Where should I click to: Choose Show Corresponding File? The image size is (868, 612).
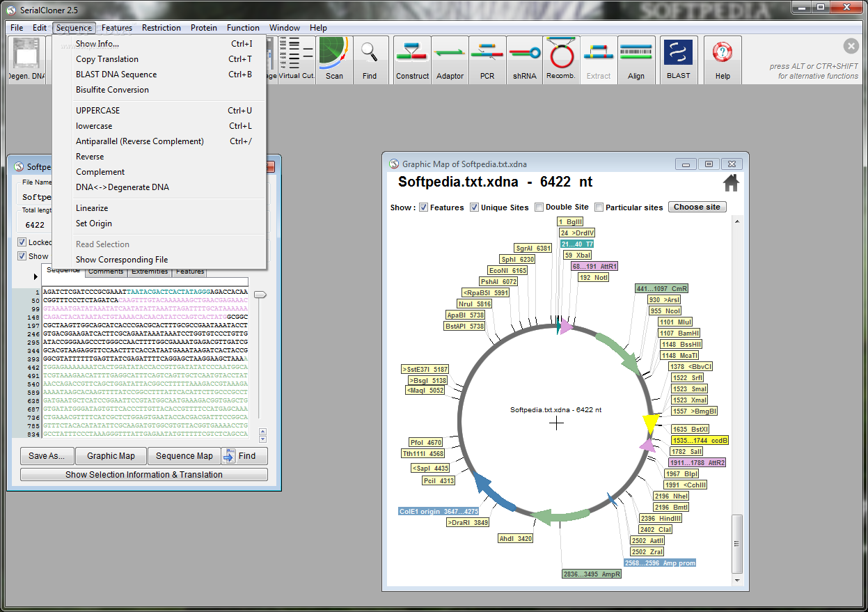[159, 260]
